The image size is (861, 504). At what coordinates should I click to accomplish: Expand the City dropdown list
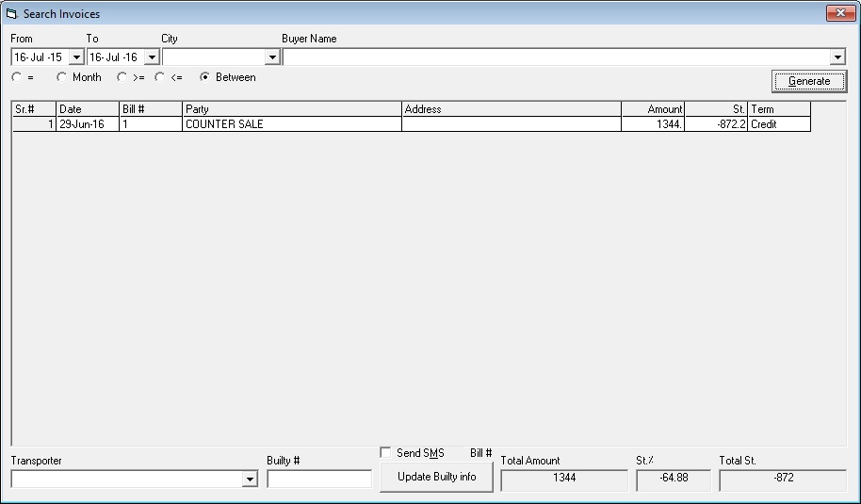(x=272, y=57)
